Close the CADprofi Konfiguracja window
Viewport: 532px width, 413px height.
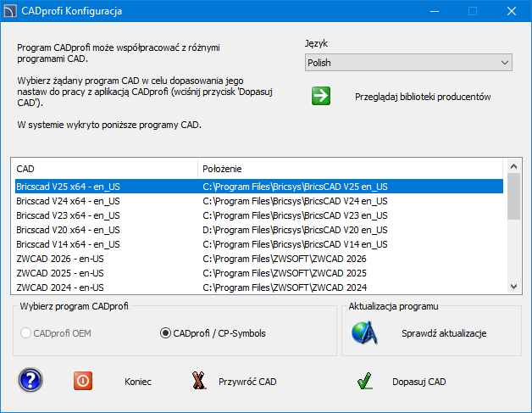click(x=512, y=12)
